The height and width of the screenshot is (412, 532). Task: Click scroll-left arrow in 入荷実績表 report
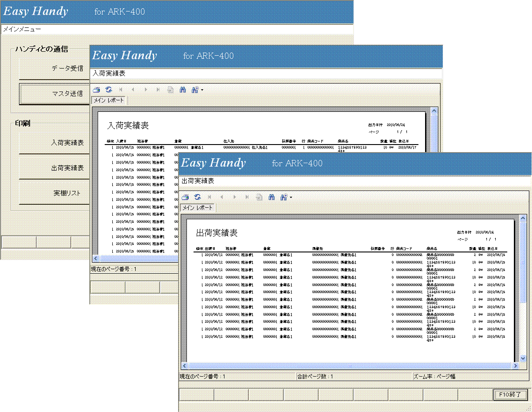[95, 258]
